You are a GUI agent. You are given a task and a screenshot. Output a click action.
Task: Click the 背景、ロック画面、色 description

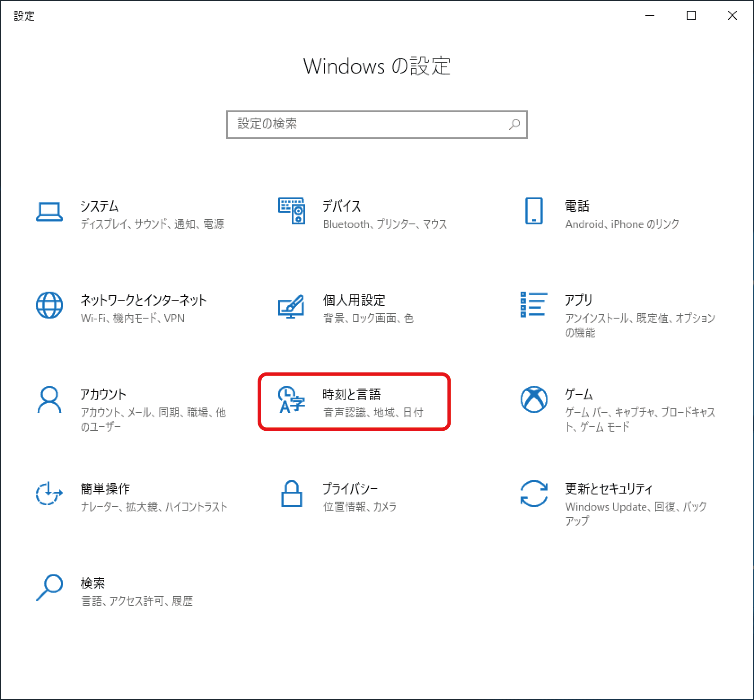(x=368, y=318)
